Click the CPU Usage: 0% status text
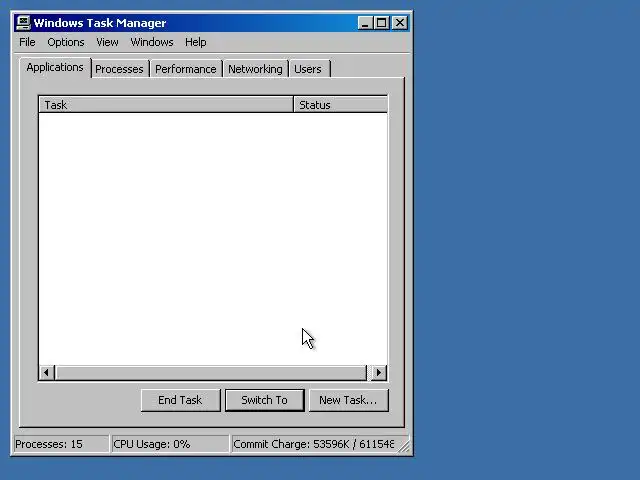640x480 pixels. pos(152,444)
